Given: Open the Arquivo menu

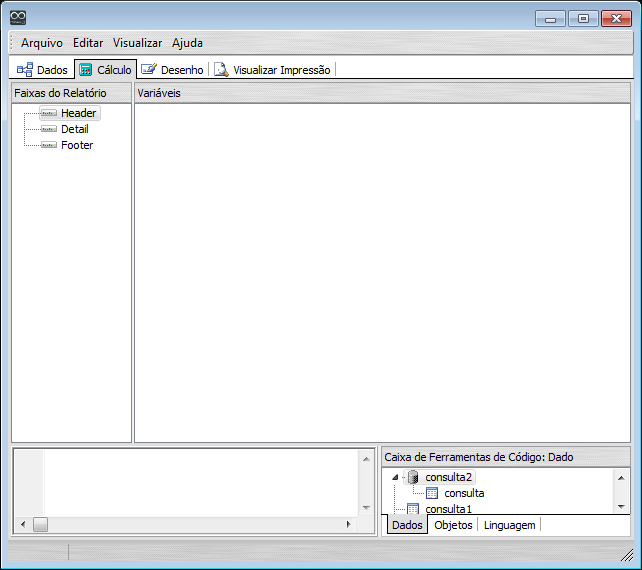Looking at the screenshot, I should click(41, 43).
